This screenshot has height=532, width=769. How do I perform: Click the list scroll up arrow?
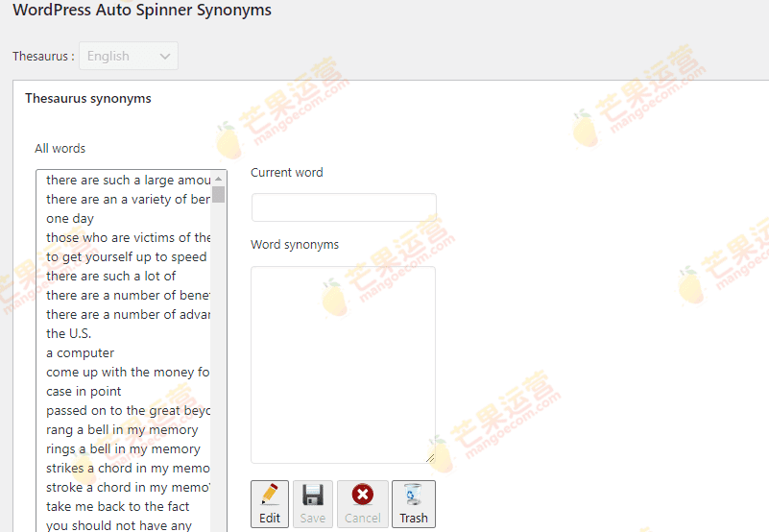(x=219, y=179)
